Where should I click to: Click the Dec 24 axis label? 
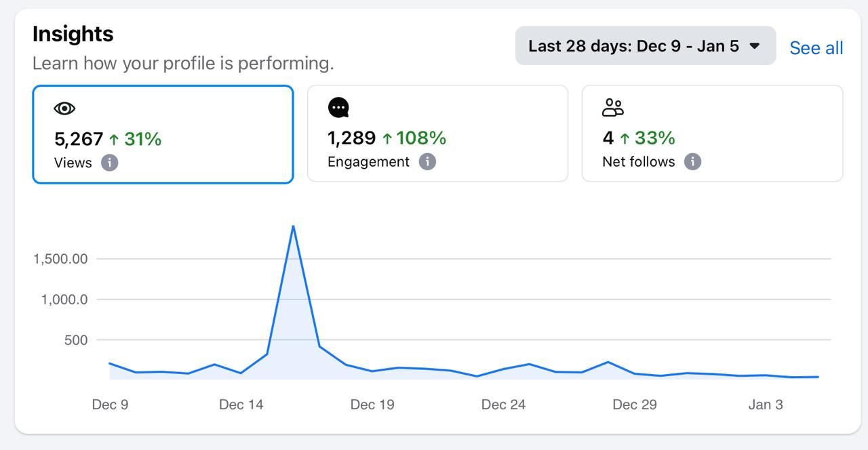coord(503,405)
